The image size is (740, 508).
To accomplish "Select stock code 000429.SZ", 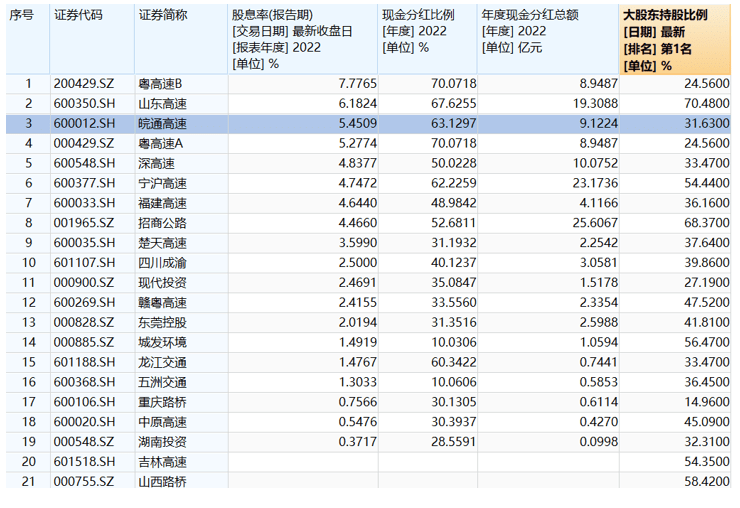I will click(84, 144).
